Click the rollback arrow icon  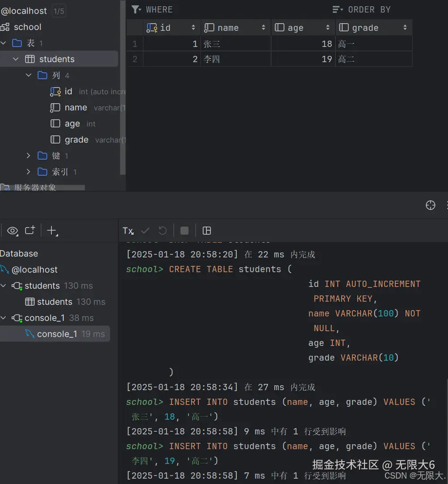[163, 231]
